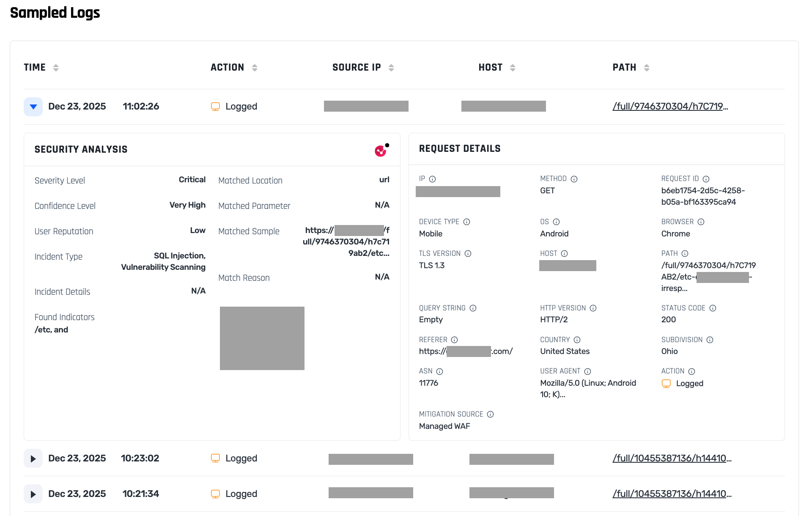Click the info icon next to MITIGATION SOURCE
812x516 pixels.
(x=491, y=414)
